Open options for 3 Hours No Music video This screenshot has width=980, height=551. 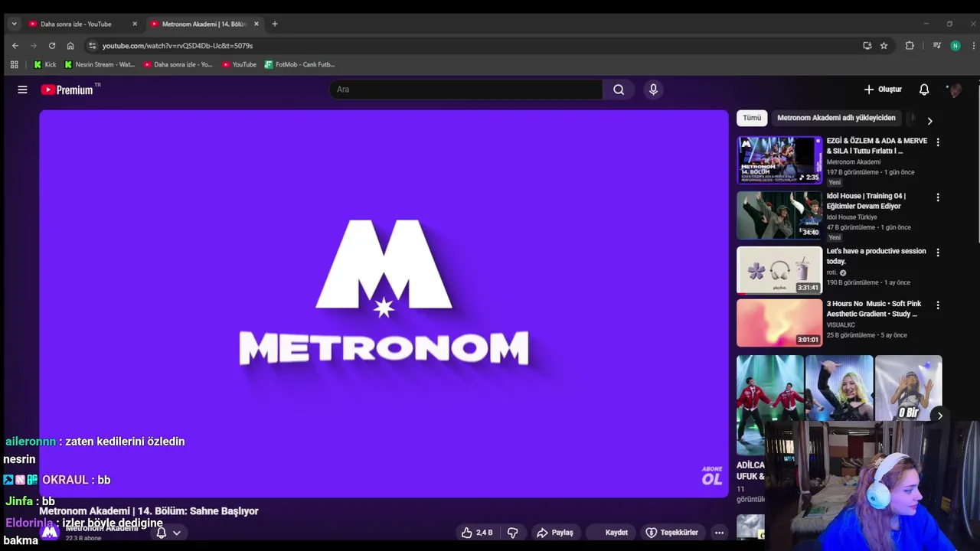938,305
